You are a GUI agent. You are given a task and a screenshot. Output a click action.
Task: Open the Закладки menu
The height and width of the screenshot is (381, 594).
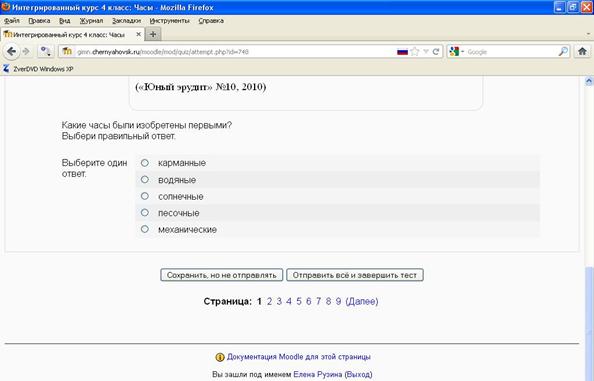point(127,21)
